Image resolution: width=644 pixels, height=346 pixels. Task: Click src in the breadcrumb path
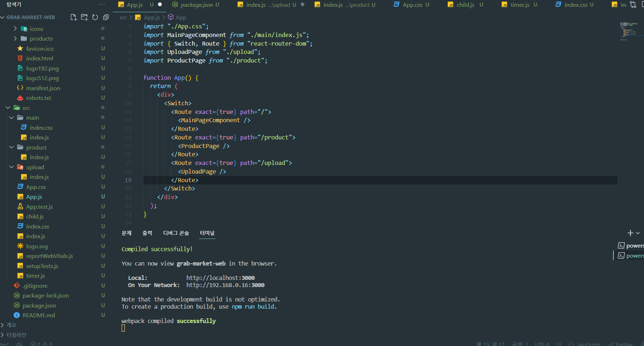[123, 17]
